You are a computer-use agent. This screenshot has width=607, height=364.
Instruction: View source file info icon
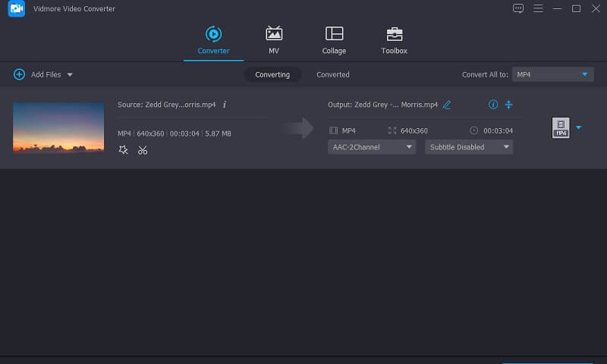(x=225, y=105)
